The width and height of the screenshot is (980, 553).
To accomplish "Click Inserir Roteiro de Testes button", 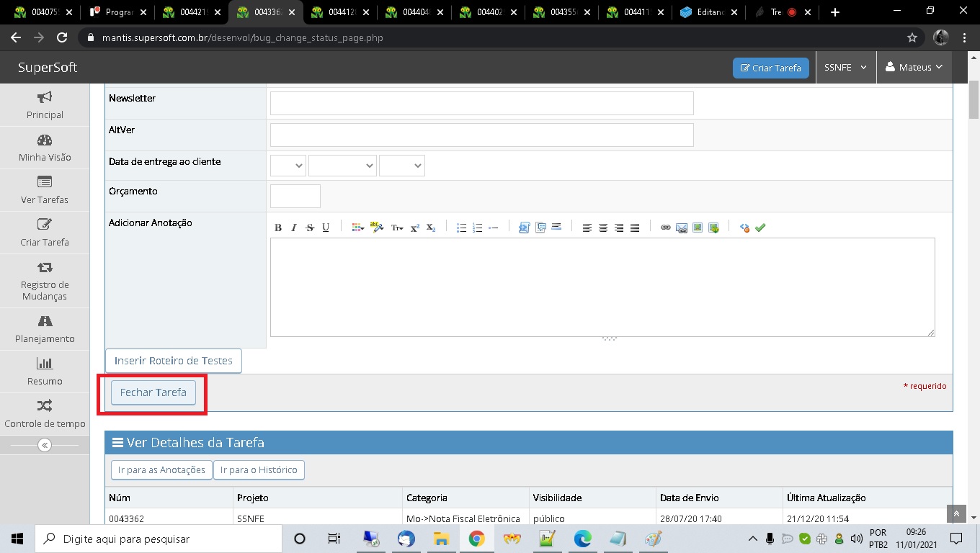I will tap(173, 361).
